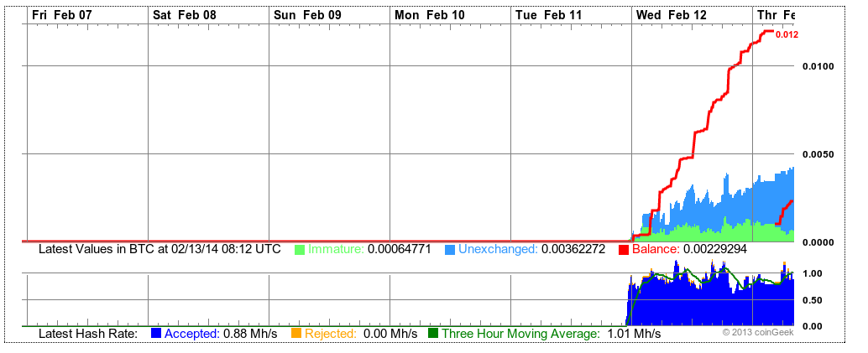This screenshot has height=353, width=868.
Task: Select the Sat Feb 08 date header
Action: click(185, 15)
